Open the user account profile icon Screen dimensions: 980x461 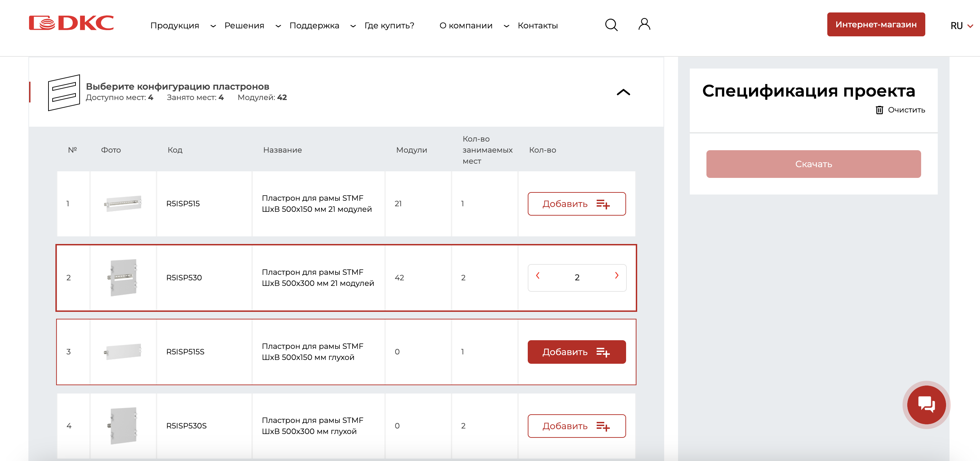pos(644,24)
